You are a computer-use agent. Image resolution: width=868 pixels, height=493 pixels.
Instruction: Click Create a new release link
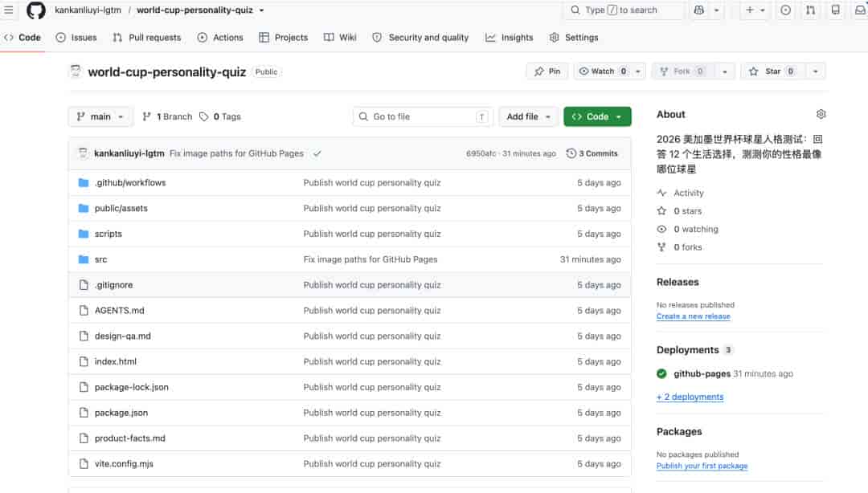click(693, 316)
